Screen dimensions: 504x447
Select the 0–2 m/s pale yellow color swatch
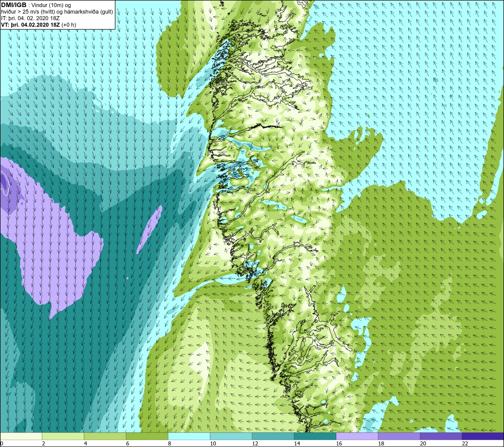pos(21,436)
